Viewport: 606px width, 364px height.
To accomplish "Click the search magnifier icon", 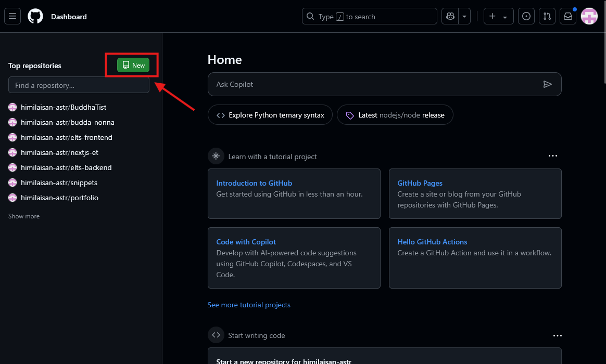I will point(310,16).
